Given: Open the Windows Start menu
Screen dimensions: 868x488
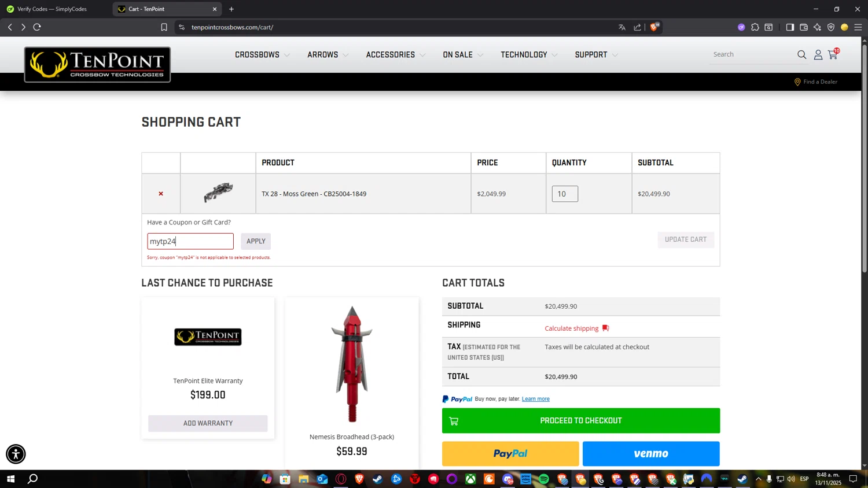Looking at the screenshot, I should coord(10,479).
